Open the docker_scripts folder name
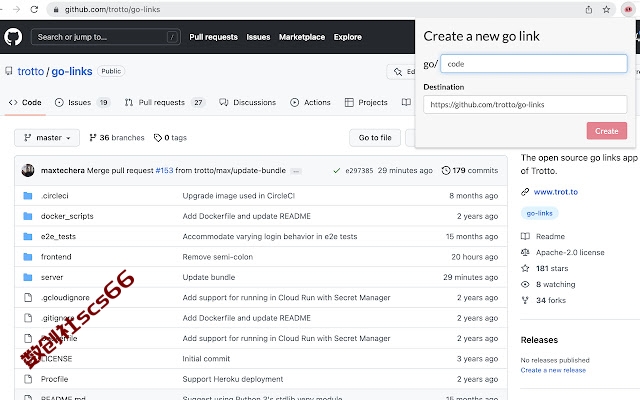This screenshot has width=640, height=400. [67, 216]
